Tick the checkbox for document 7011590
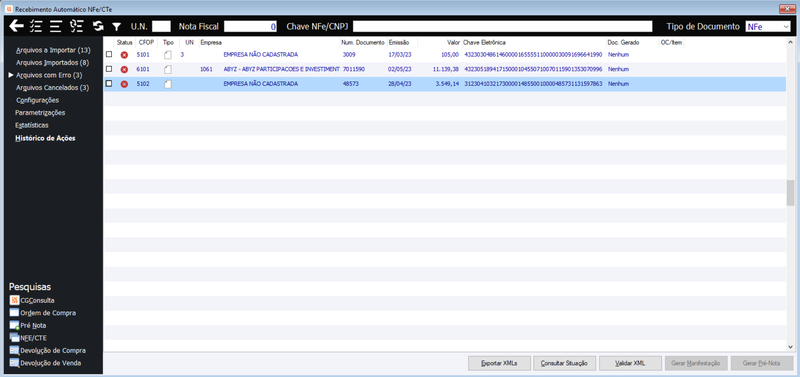Screen dimensions: 800x377 click(109, 69)
